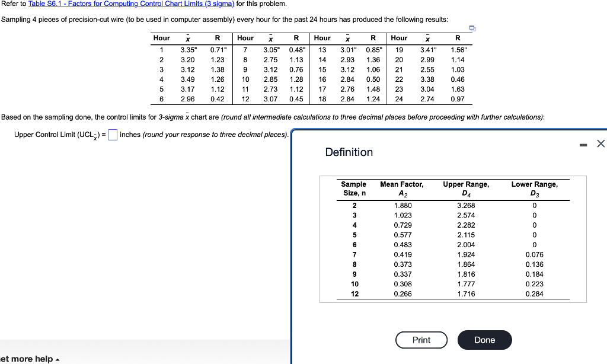Click the first Hour column header
Image resolution: width=607 pixels, height=364 pixels.
pyautogui.click(x=161, y=38)
